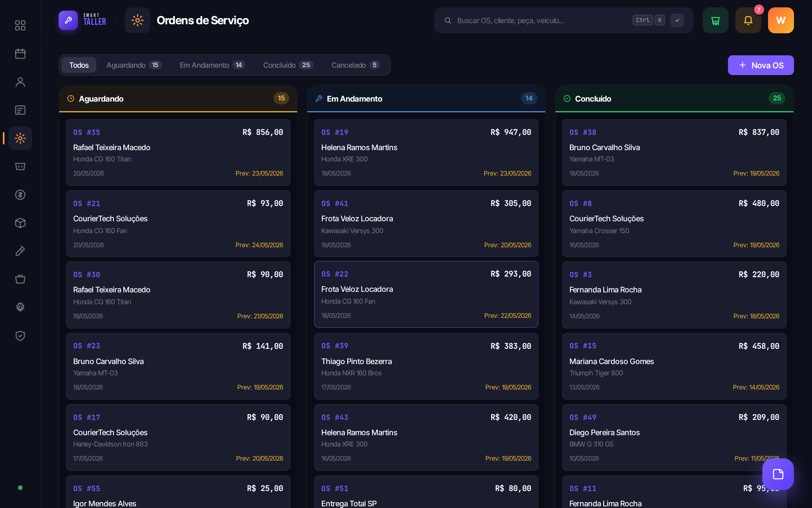Click Prev: 14/05/2026 on OS #15
Screen dimensions: 812x508
pos(756,387)
